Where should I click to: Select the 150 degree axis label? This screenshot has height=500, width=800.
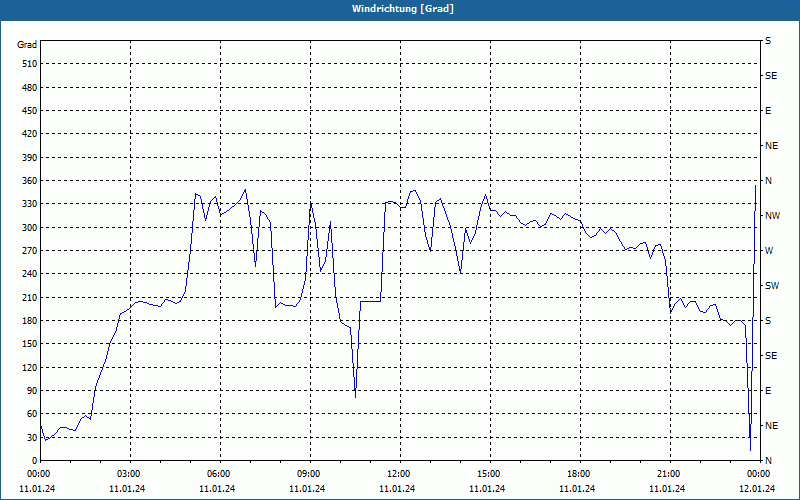[x=30, y=344]
